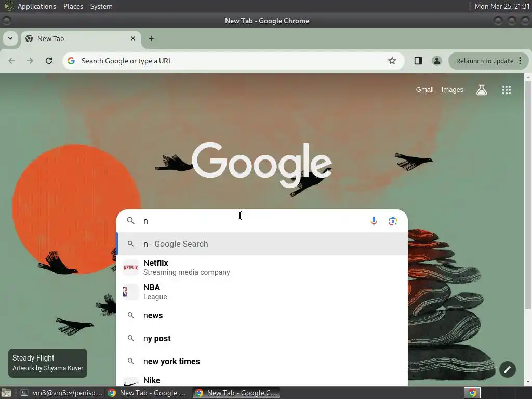Expand the tab search dropdown
The height and width of the screenshot is (399, 532).
[x=10, y=38]
